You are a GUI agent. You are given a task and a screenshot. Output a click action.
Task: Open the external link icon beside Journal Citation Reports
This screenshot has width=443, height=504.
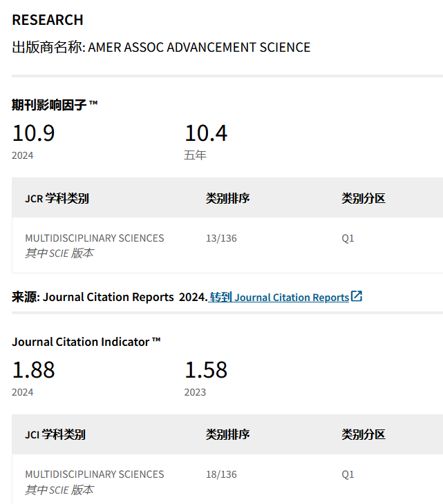click(357, 296)
